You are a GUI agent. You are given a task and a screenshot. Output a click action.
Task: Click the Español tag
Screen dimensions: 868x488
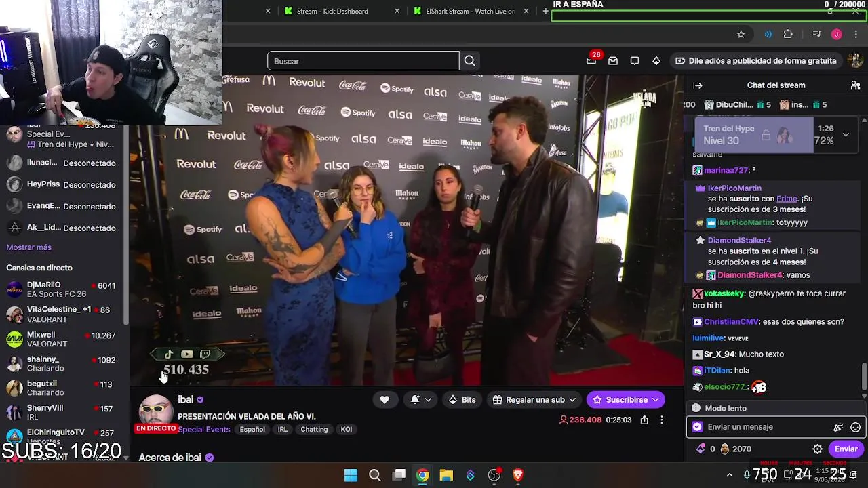point(252,430)
